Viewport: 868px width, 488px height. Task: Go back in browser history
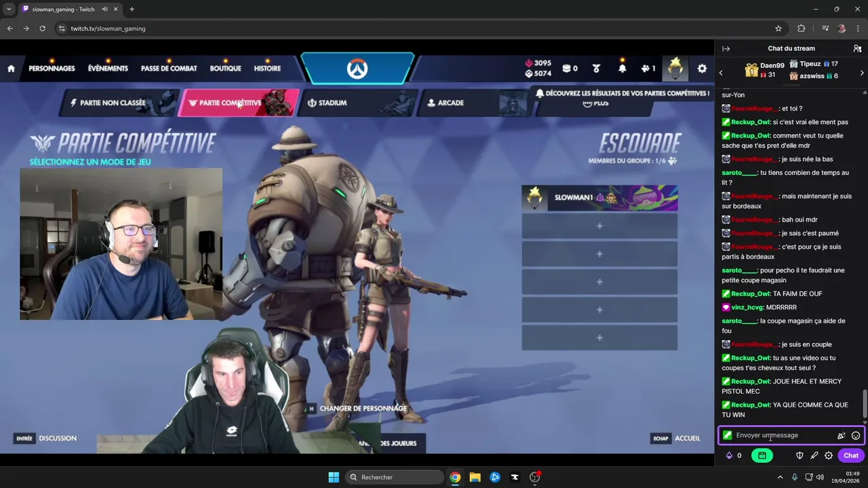(9, 28)
